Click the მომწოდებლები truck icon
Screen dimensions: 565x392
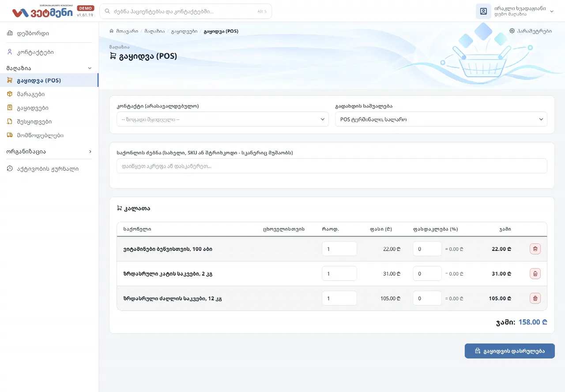pos(10,135)
